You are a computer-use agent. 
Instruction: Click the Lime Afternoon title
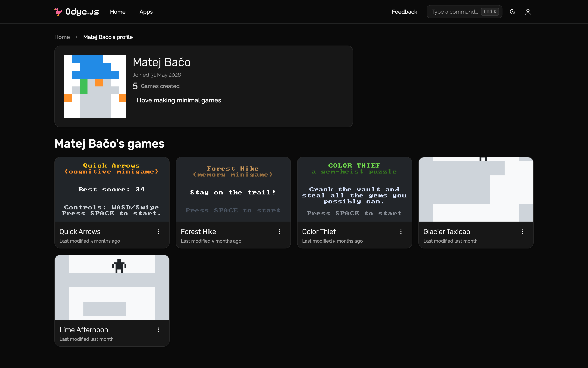[84, 330]
